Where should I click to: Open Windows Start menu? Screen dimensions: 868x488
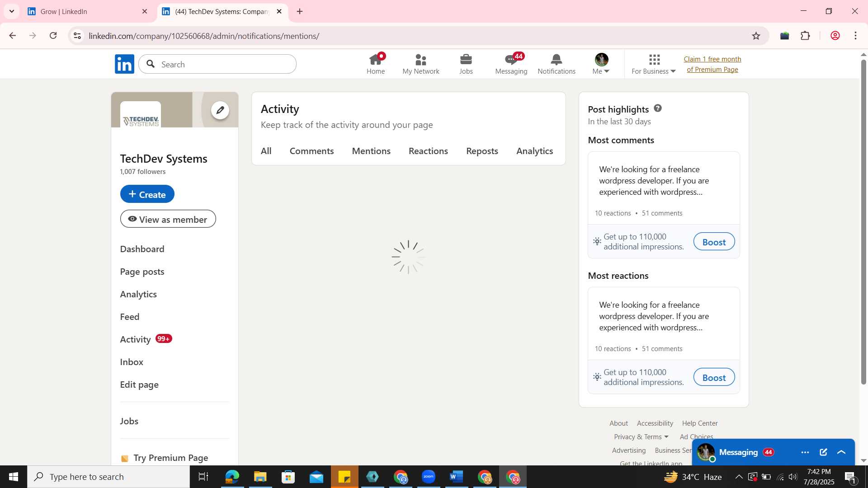pyautogui.click(x=13, y=477)
